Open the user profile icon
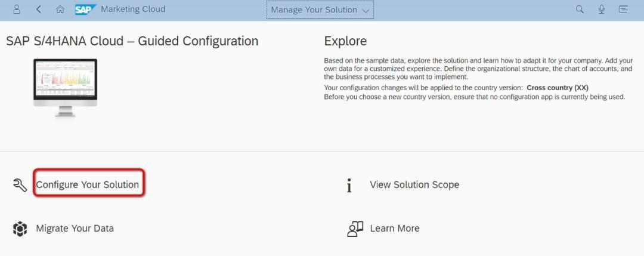The image size is (644, 256). (17, 9)
